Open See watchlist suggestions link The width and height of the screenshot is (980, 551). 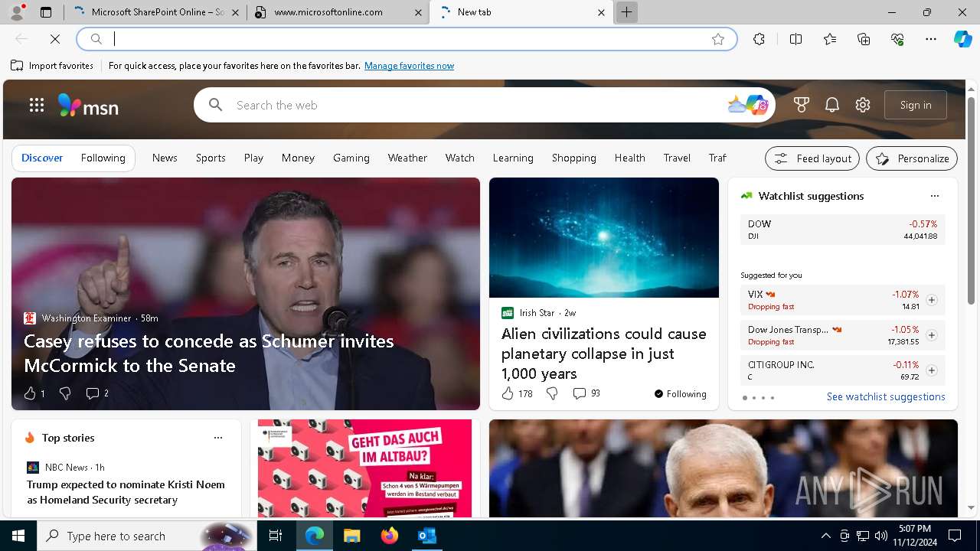point(886,396)
